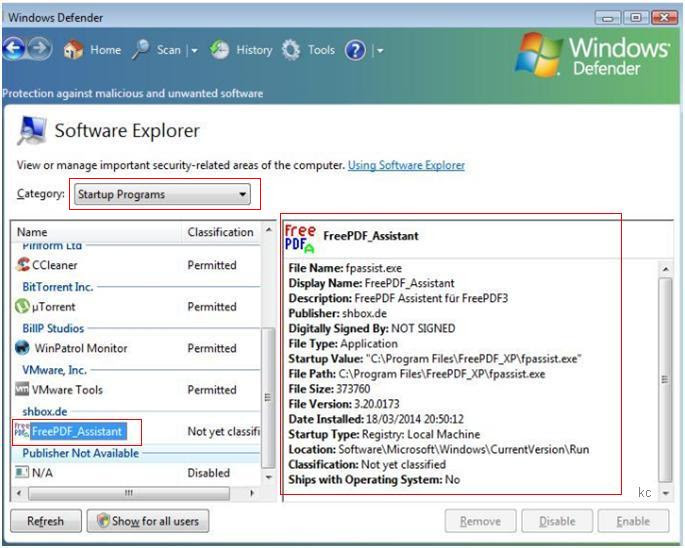Click the File Name fpassist.exe line
The height and width of the screenshot is (548, 685).
tap(345, 268)
